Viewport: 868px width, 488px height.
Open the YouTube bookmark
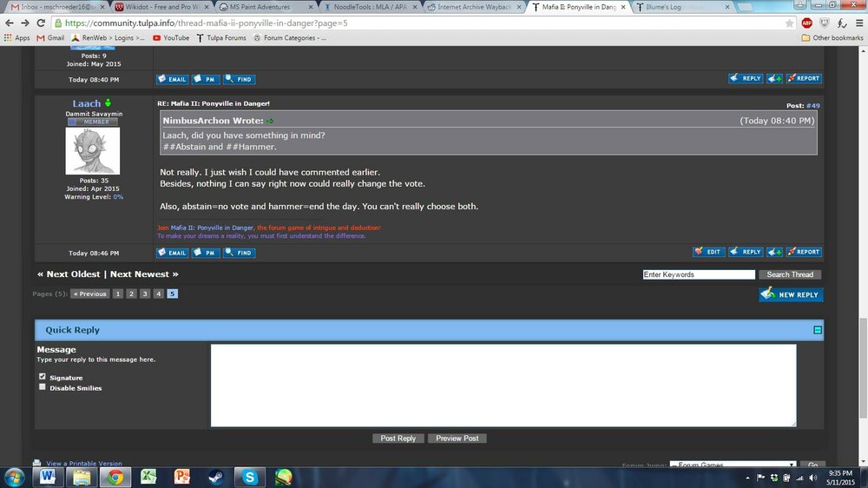pos(170,37)
